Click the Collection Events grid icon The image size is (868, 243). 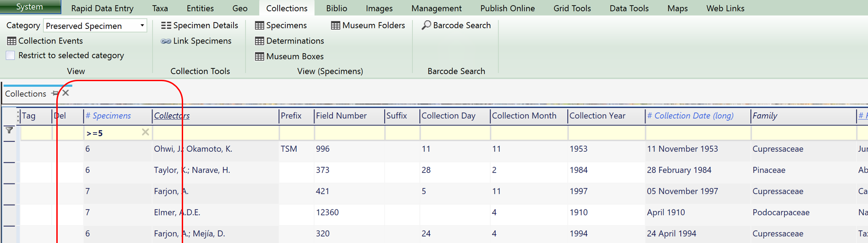(x=11, y=41)
